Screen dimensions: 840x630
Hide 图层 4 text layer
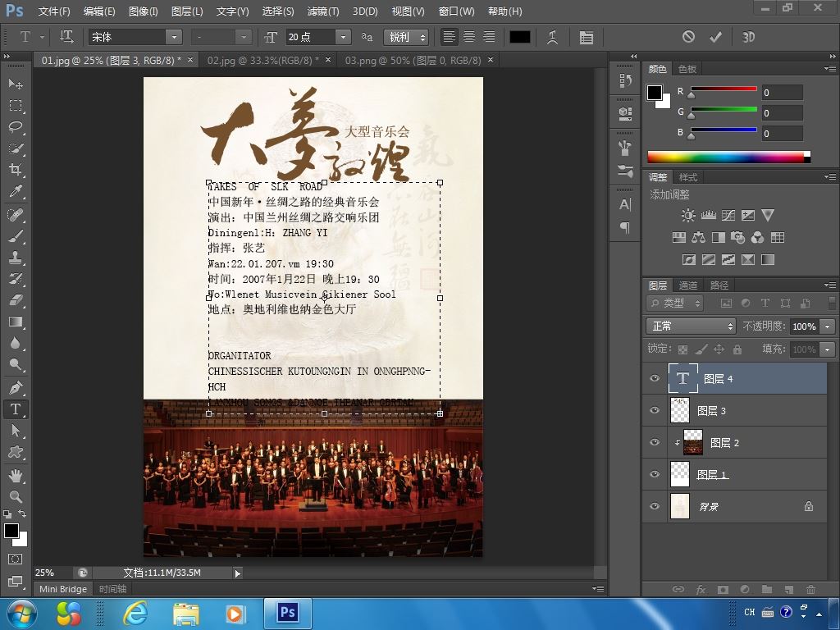point(655,378)
